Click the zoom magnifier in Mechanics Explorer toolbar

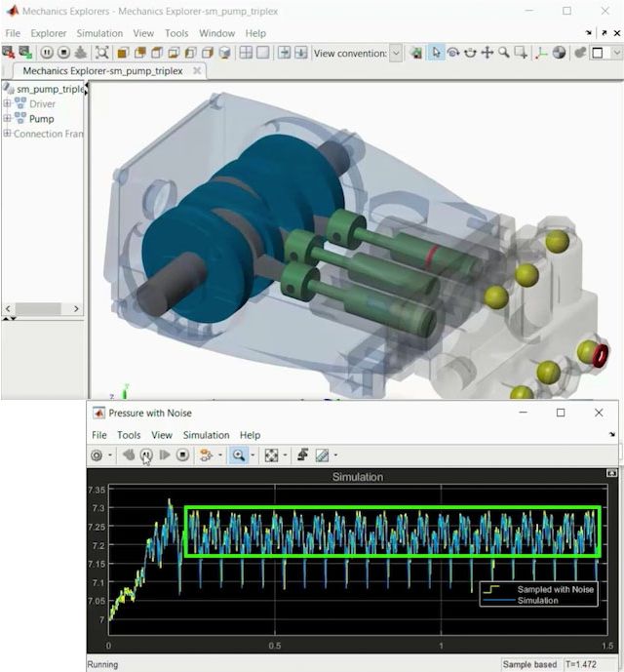504,53
